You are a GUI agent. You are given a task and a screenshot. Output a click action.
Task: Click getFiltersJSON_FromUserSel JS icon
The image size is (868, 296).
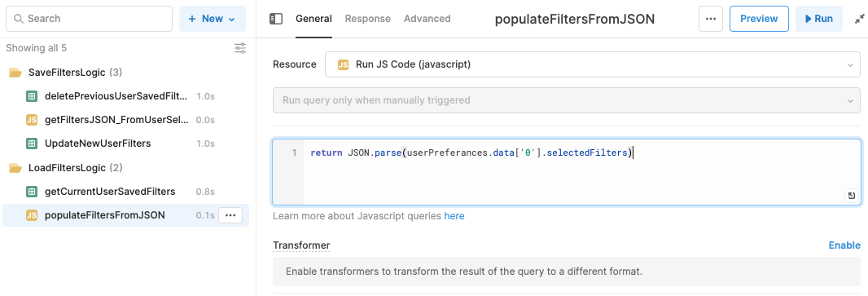pyautogui.click(x=32, y=121)
